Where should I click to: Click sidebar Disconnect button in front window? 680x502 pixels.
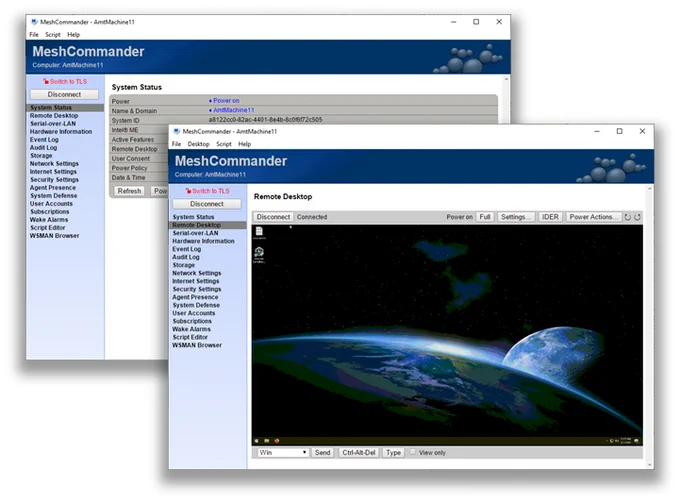click(x=207, y=204)
